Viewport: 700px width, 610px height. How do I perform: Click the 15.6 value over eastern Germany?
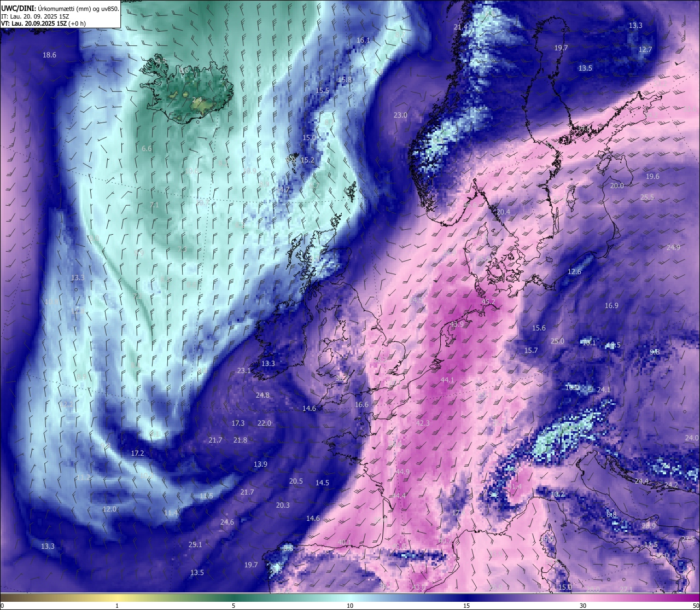coord(539,328)
